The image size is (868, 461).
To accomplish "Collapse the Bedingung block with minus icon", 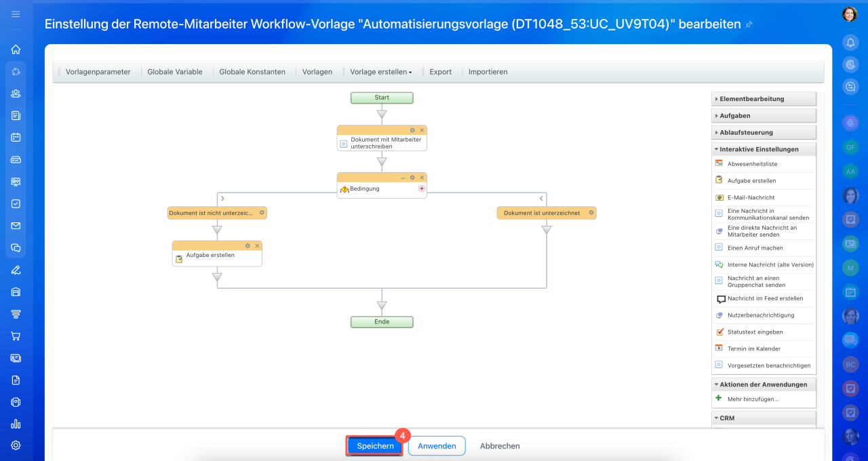I will [x=403, y=178].
